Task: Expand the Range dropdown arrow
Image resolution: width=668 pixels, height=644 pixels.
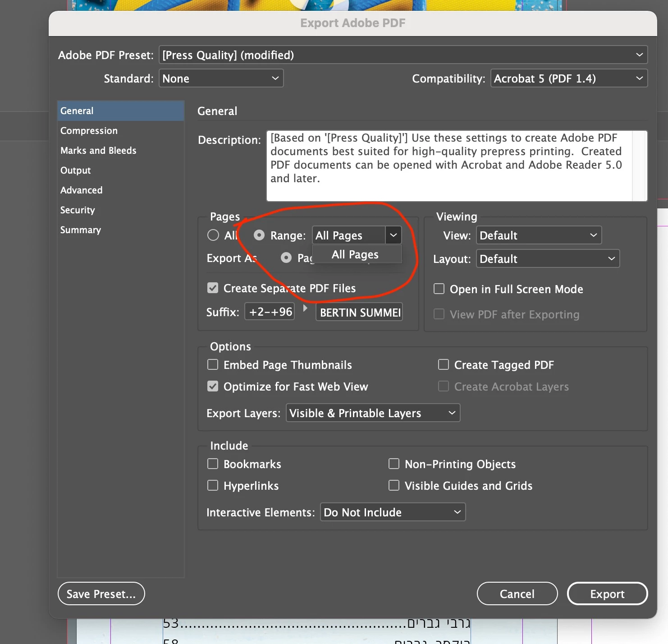Action: [x=393, y=235]
